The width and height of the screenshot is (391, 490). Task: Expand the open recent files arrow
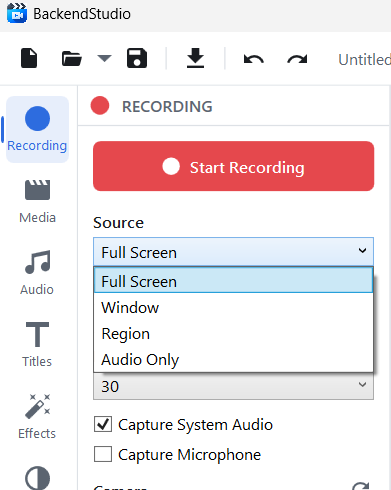point(104,59)
